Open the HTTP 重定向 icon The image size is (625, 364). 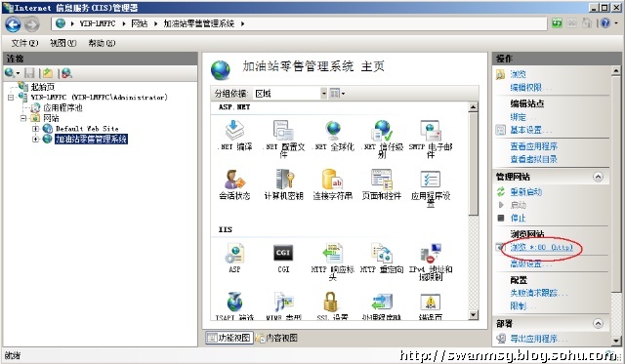coord(382,254)
